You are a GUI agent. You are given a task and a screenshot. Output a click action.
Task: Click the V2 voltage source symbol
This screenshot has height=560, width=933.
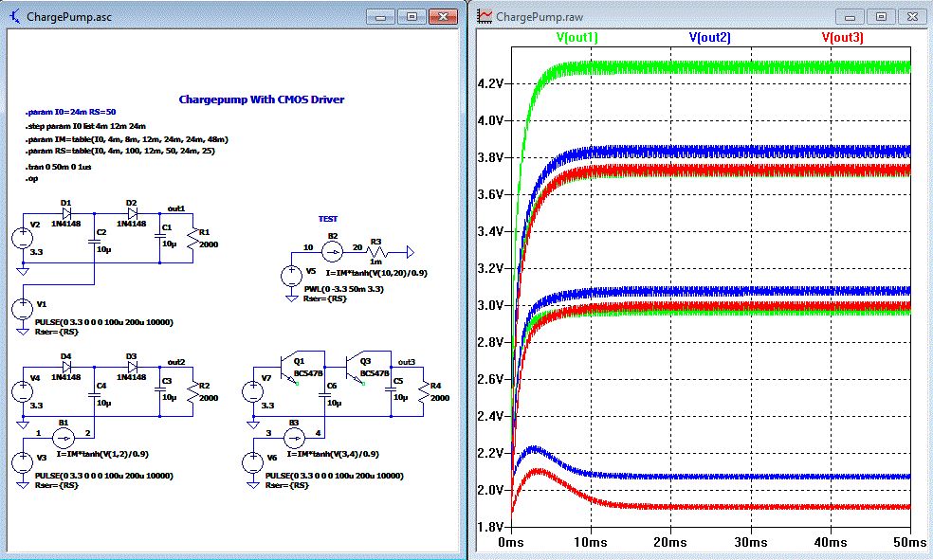(23, 237)
